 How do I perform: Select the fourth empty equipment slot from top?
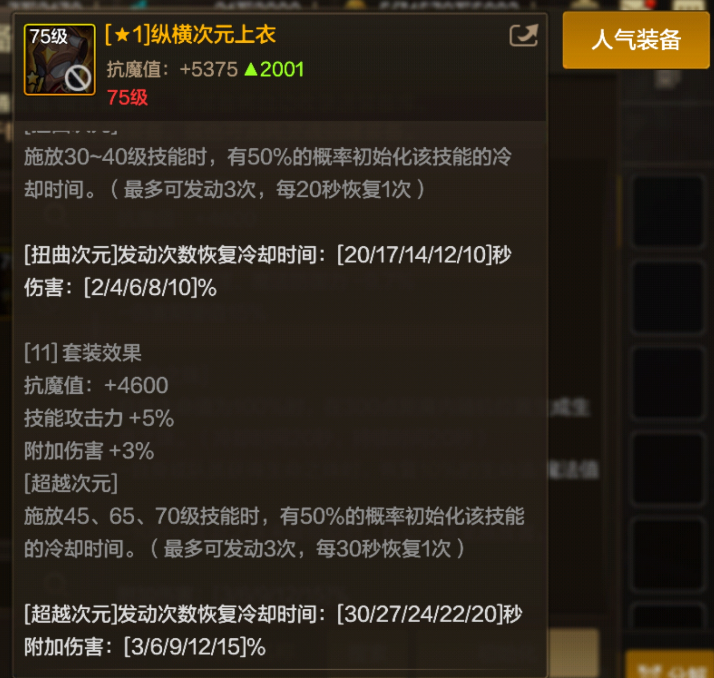click(x=668, y=469)
